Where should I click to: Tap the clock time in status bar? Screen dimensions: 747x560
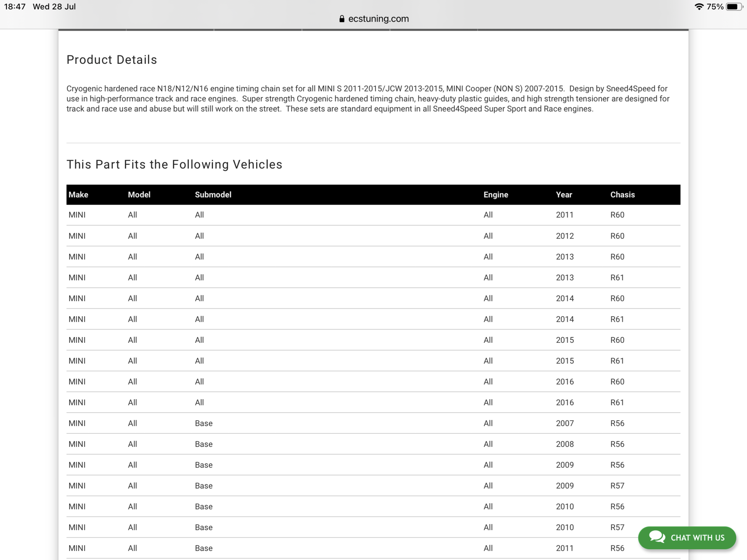tap(15, 7)
